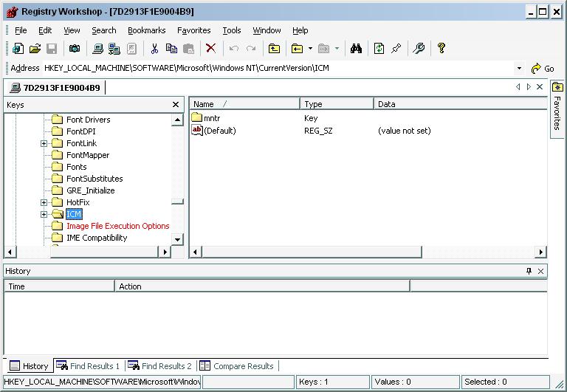567x392 pixels.
Task: Open the Favorites menu
Action: (x=193, y=30)
